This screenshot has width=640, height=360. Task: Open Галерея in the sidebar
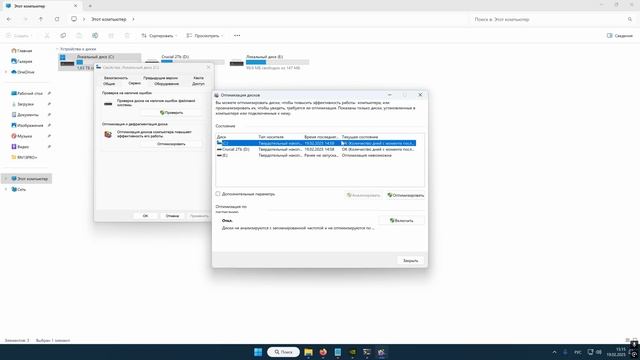click(22, 61)
